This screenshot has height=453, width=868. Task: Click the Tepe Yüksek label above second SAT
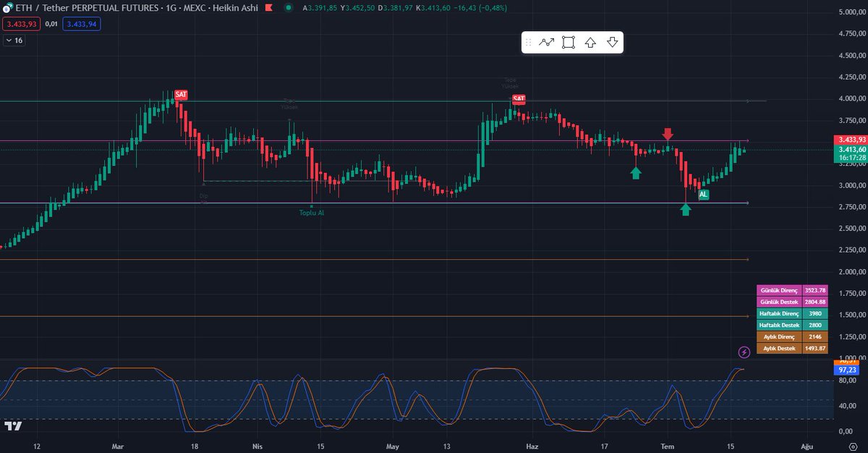(511, 83)
